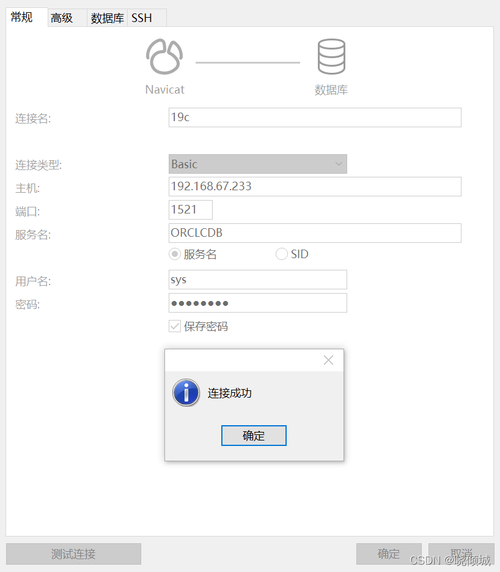Click the bottom 确定 button
This screenshot has height=572, width=500.
[x=389, y=554]
